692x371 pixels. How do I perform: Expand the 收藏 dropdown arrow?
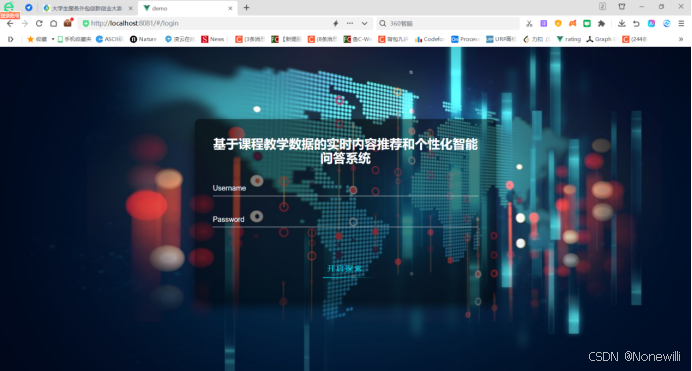tap(53, 39)
